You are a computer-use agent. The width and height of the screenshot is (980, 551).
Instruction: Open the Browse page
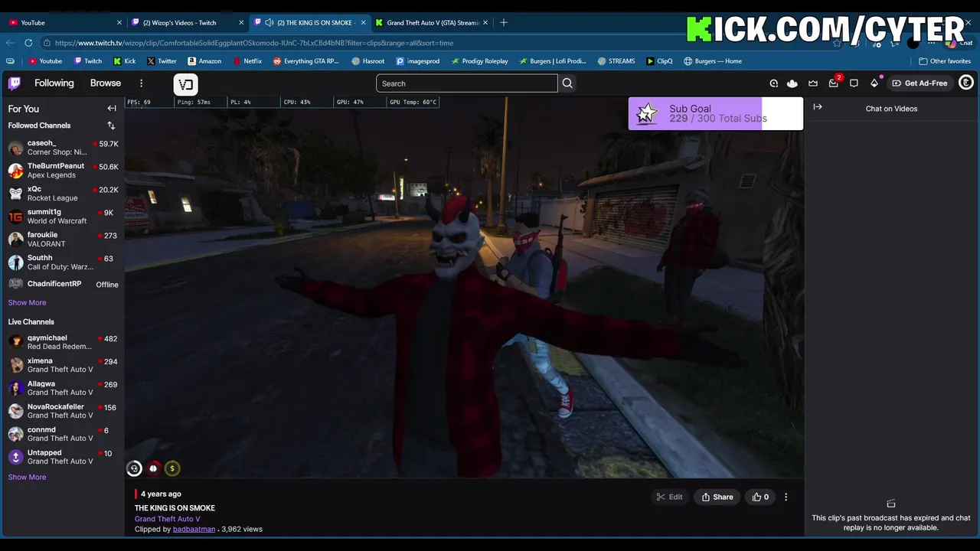coord(106,83)
